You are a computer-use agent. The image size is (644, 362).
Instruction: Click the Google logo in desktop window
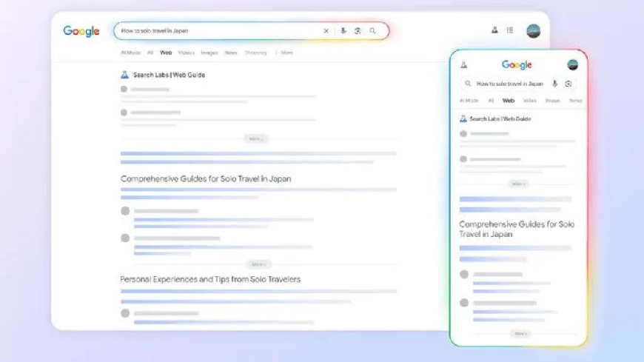click(81, 31)
